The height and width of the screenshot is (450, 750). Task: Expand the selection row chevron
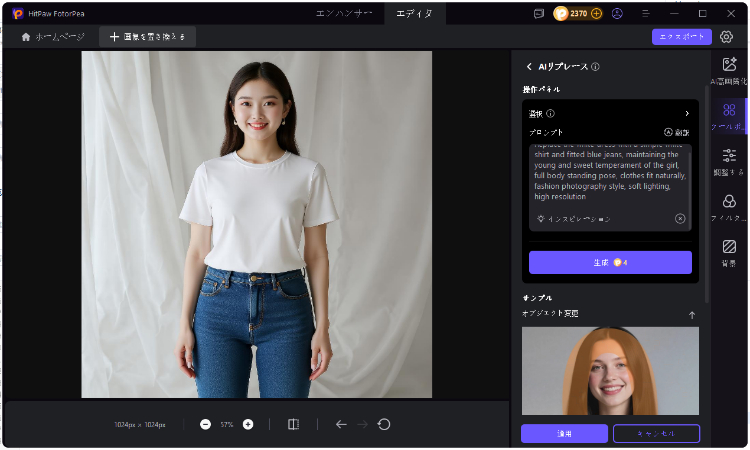[687, 113]
